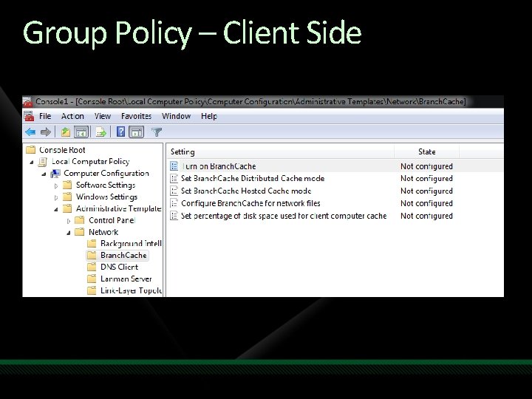Click the disk space policy row icon

[174, 216]
